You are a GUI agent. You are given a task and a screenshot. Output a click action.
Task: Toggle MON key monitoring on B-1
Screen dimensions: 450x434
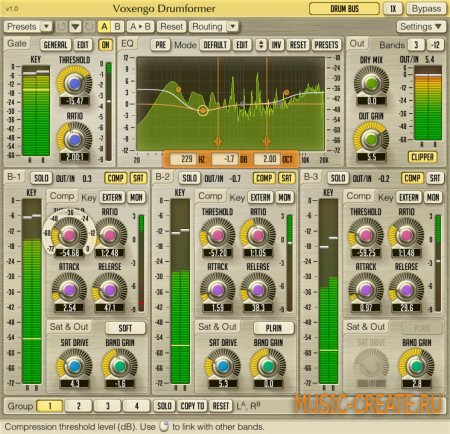136,197
